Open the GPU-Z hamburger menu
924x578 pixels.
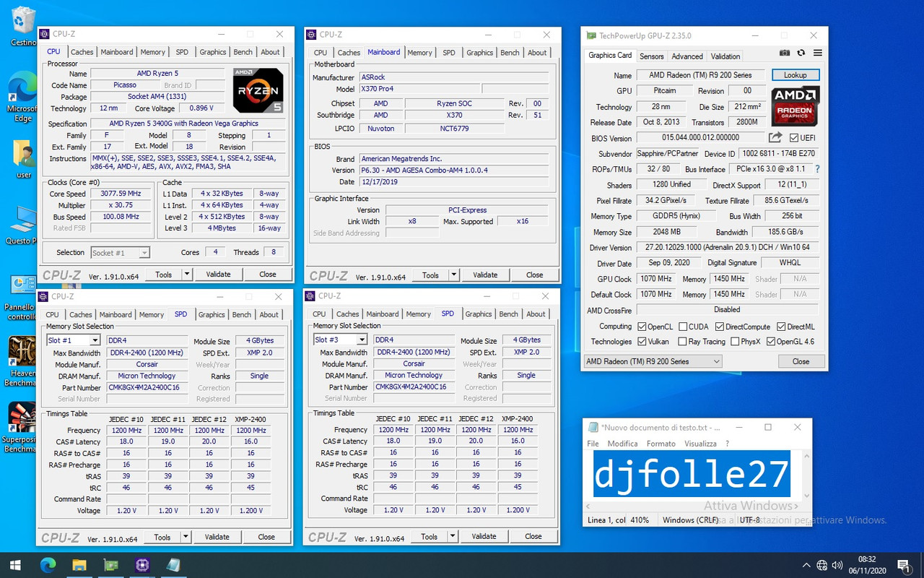(818, 53)
